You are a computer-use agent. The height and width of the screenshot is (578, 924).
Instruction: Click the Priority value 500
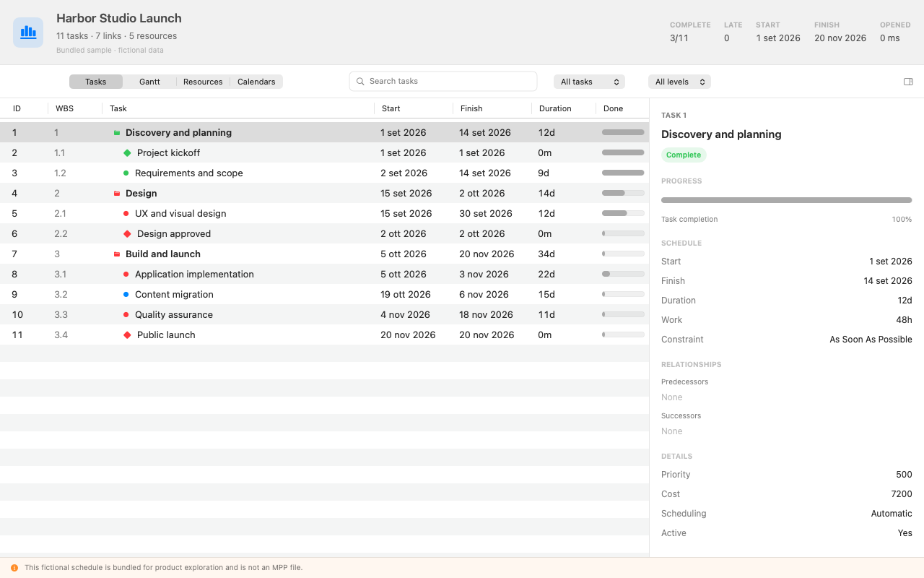point(905,475)
